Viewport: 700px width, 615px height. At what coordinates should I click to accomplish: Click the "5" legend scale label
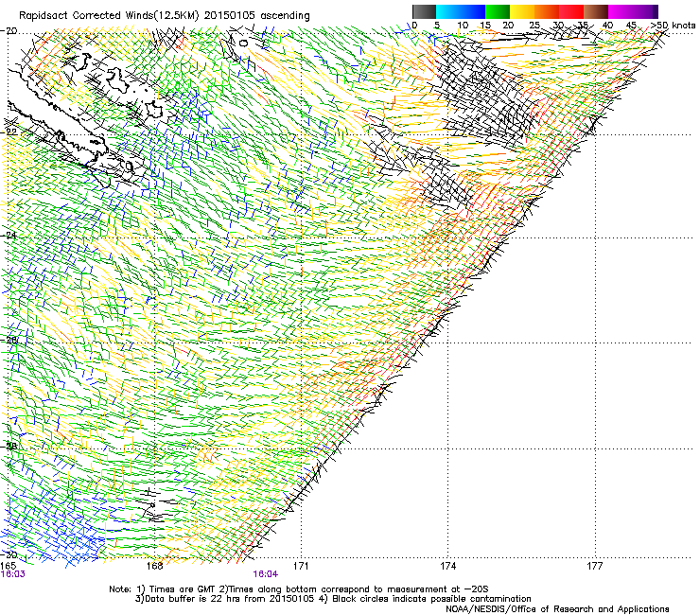point(437,25)
